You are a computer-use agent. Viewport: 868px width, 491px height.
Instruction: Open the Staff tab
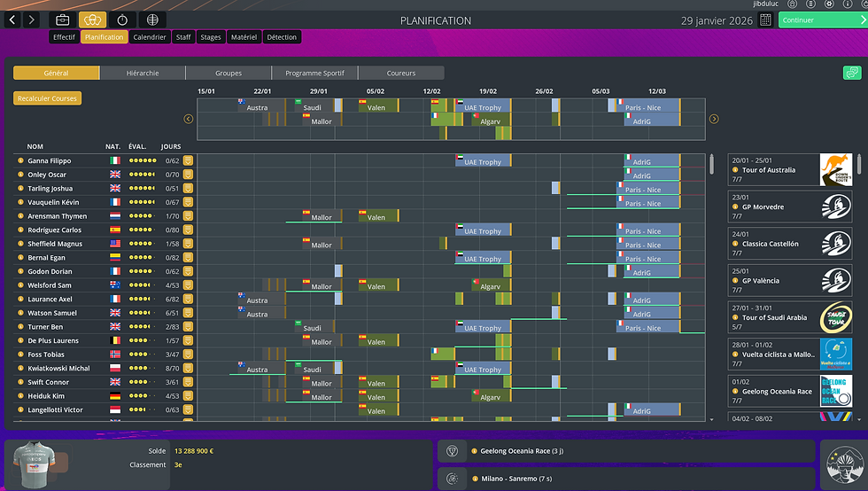(183, 37)
